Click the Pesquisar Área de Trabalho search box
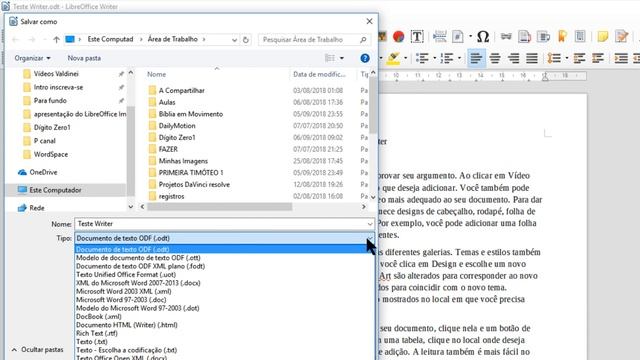The width and height of the screenshot is (640, 360). click(313, 40)
